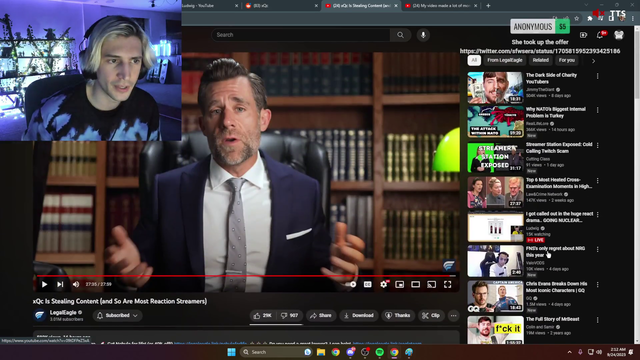The image size is (640, 360).
Task: Open a new browser tab
Action: (x=488, y=6)
